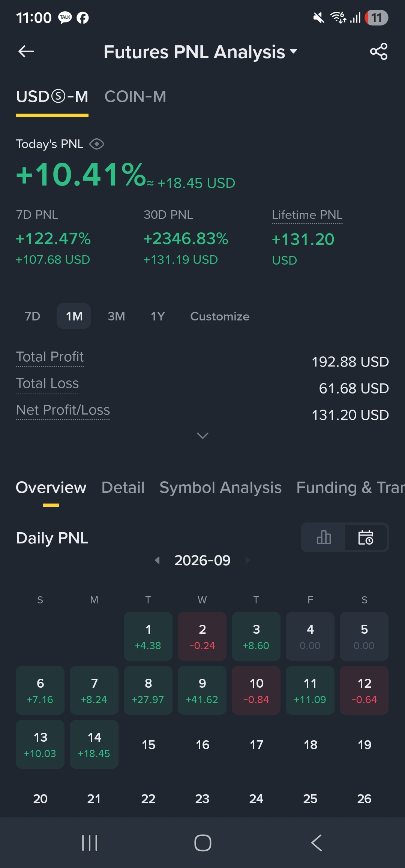The height and width of the screenshot is (868, 405).
Task: Switch Daily PNL to bar chart view
Action: [323, 537]
